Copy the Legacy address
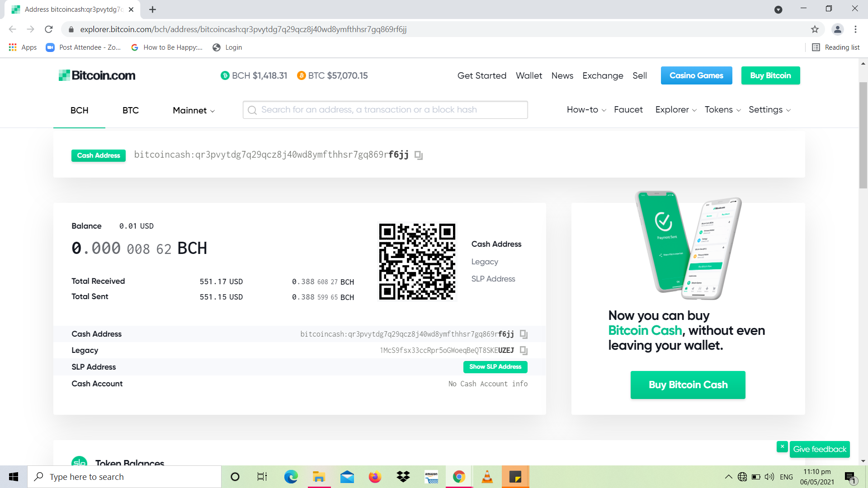This screenshot has width=868, height=488. click(524, 351)
